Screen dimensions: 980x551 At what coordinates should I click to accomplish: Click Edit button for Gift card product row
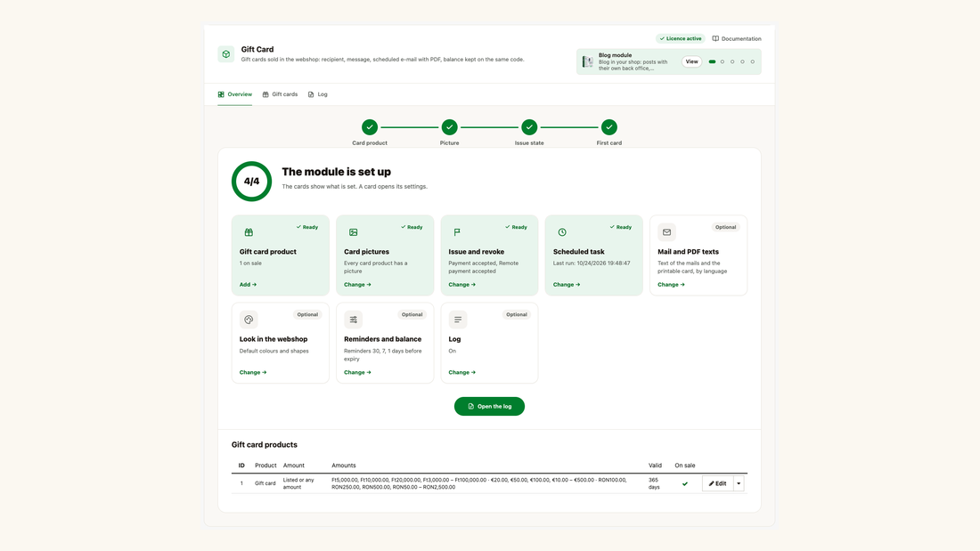[717, 483]
